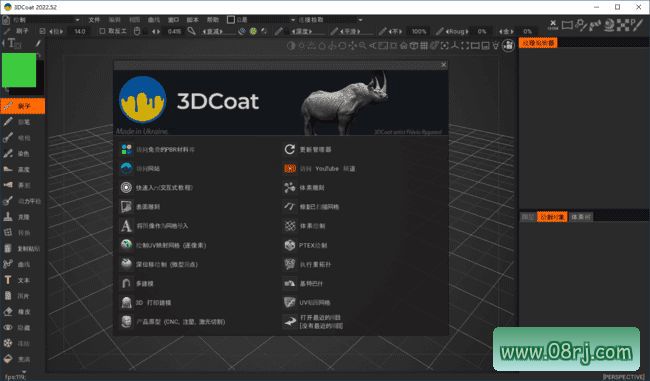Select the Picture tool below Text
The width and height of the screenshot is (650, 381).
(x=22, y=296)
